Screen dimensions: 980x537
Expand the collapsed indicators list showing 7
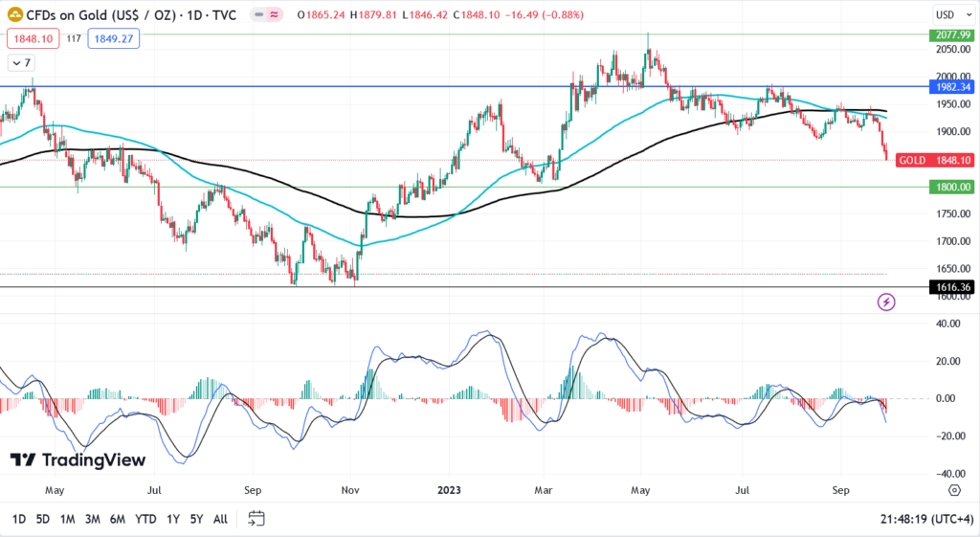point(21,62)
